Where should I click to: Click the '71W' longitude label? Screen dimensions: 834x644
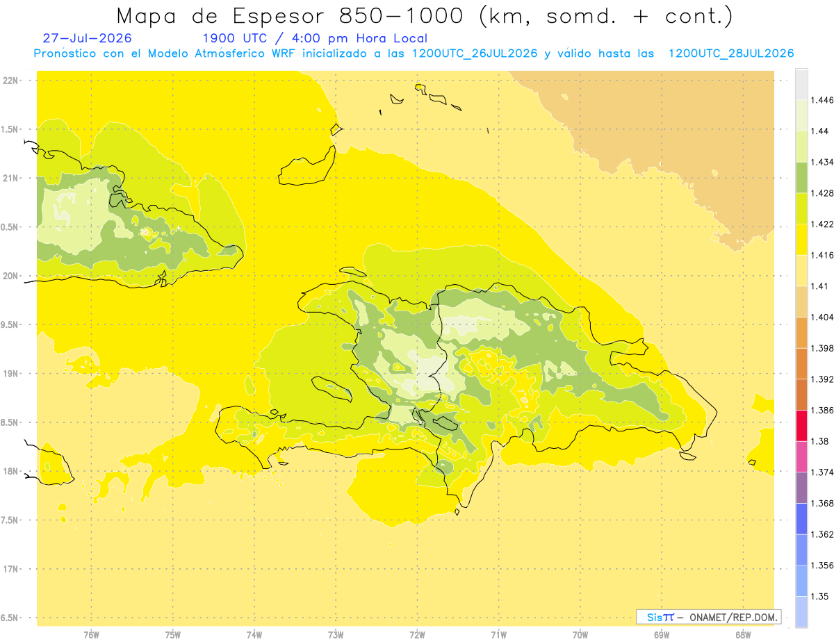(498, 635)
